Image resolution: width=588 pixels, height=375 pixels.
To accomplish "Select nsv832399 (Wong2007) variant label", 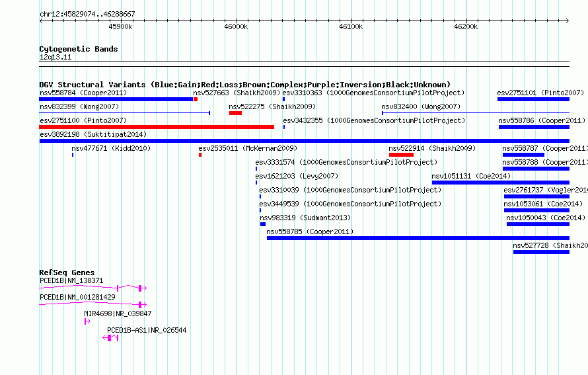I will [79, 106].
